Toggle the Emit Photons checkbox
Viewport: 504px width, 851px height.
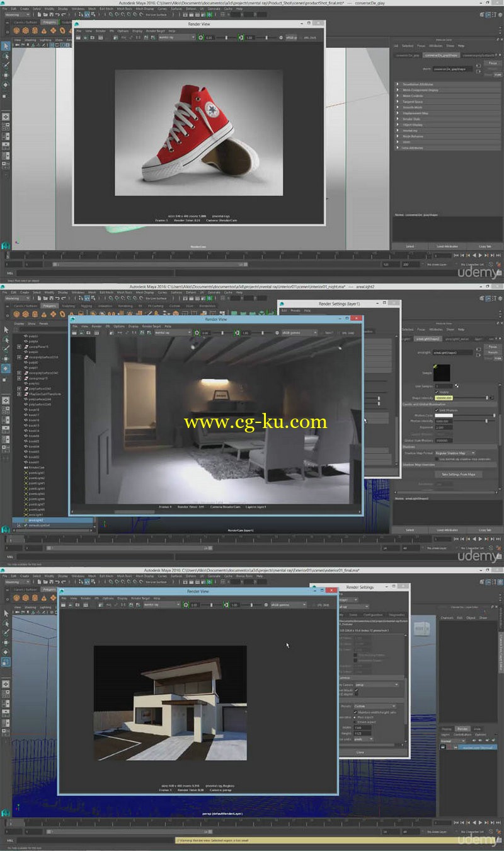pyautogui.click(x=437, y=410)
